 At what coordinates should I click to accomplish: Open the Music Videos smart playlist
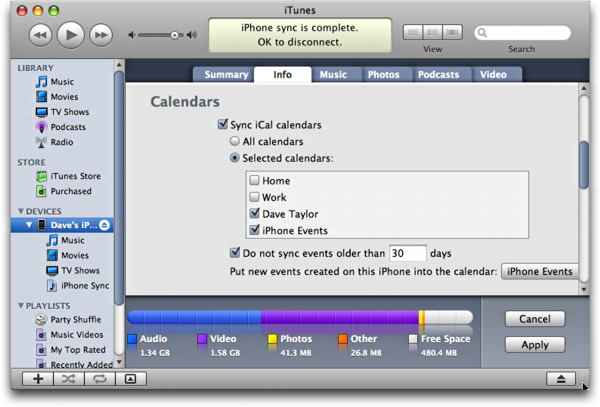tap(70, 335)
